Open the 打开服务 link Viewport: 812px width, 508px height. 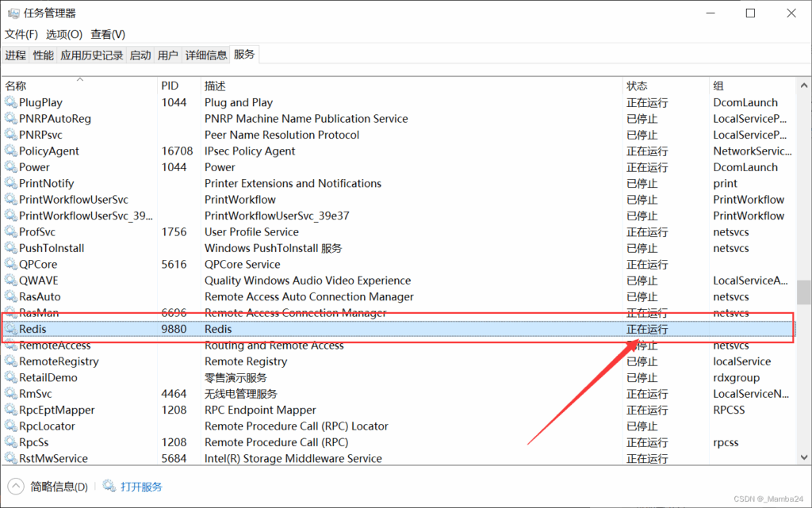coord(141,487)
